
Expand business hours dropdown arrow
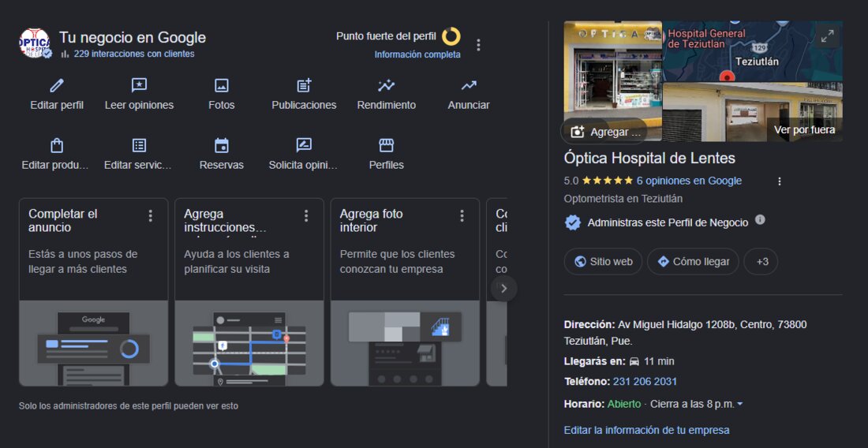740,405
